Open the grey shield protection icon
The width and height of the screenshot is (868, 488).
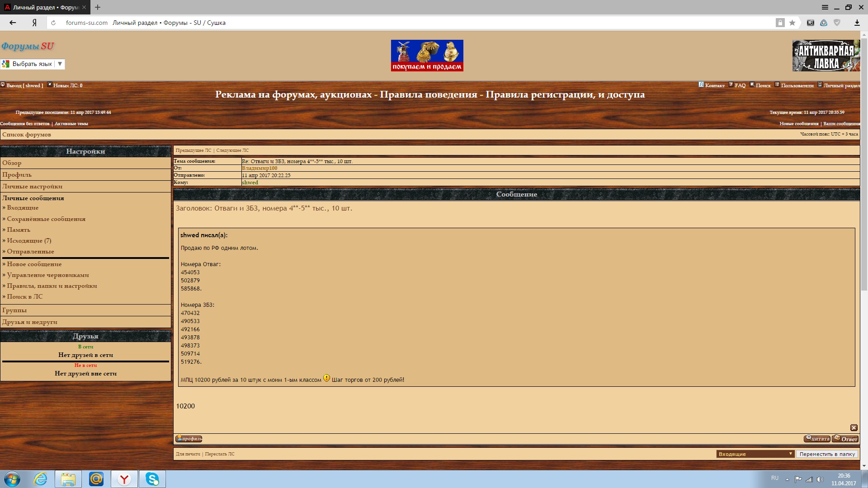[x=837, y=23]
